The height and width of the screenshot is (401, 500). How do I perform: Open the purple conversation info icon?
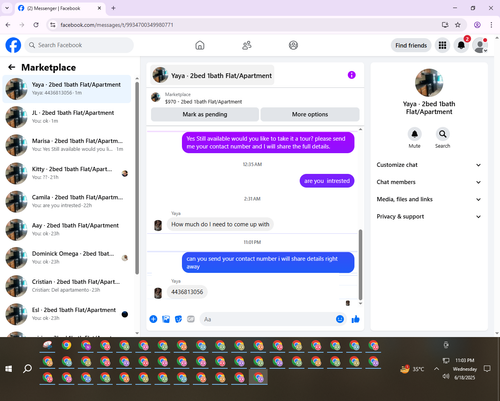point(352,75)
